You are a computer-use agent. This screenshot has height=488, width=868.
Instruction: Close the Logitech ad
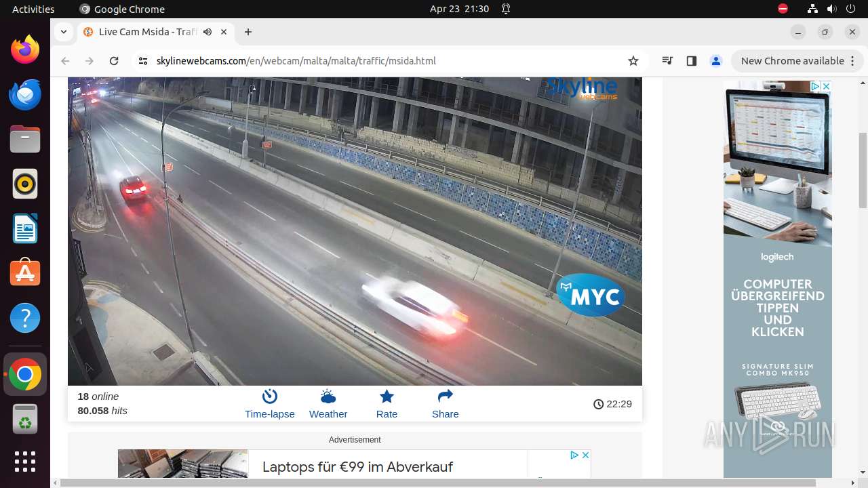pyautogui.click(x=826, y=86)
